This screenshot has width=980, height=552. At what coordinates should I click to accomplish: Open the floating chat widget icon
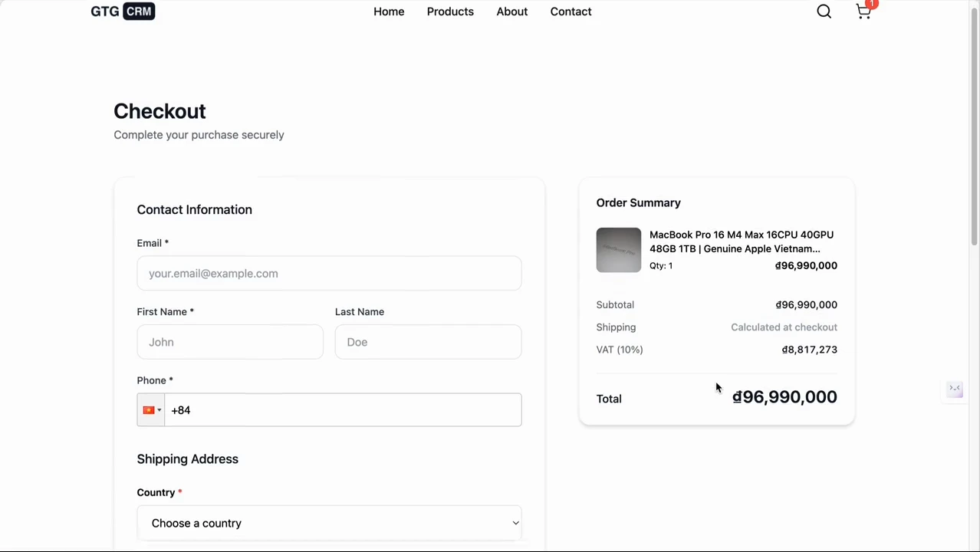click(954, 389)
